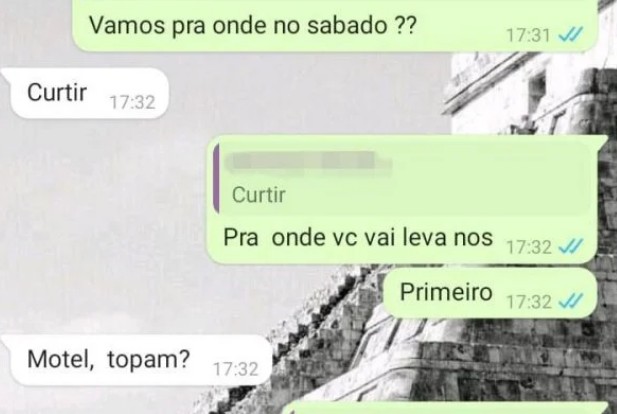Tap the 17:32 timestamp on the 'Motel, topam?' bubble
Image resolution: width=617 pixels, height=414 pixels.
point(236,369)
